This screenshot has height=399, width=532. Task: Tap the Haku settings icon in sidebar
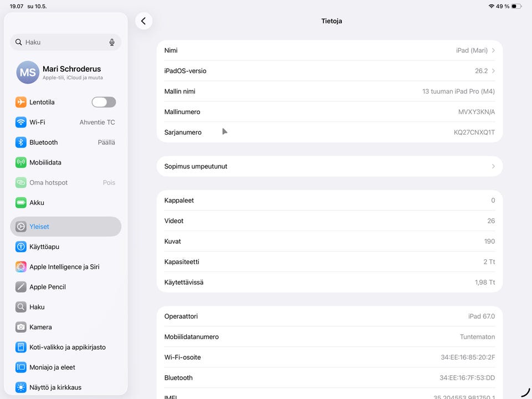click(x=21, y=307)
